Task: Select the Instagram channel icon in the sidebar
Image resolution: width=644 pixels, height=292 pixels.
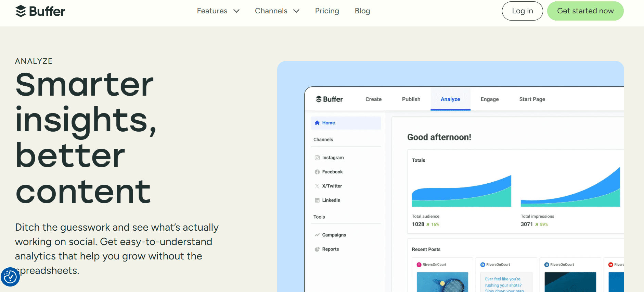Action: pos(318,157)
